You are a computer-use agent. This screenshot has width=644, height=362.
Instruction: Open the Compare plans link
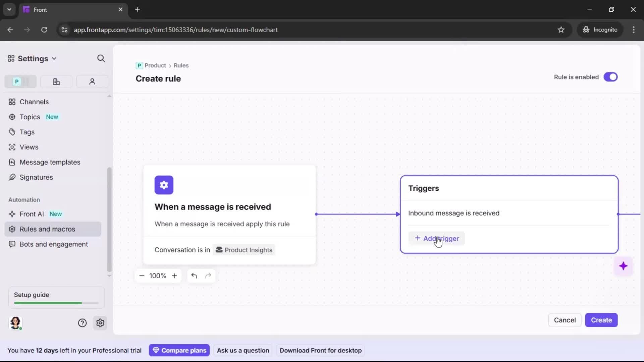(179, 350)
